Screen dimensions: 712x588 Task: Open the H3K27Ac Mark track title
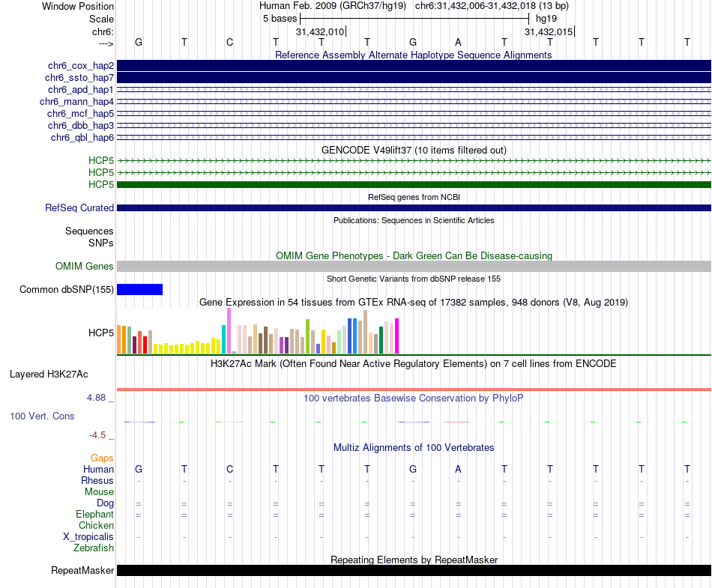pyautogui.click(x=414, y=364)
